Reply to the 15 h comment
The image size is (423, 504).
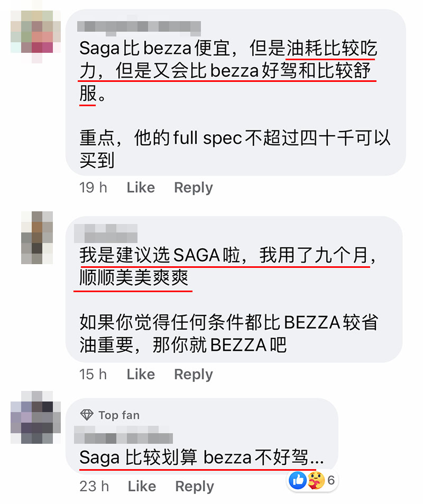point(194,375)
